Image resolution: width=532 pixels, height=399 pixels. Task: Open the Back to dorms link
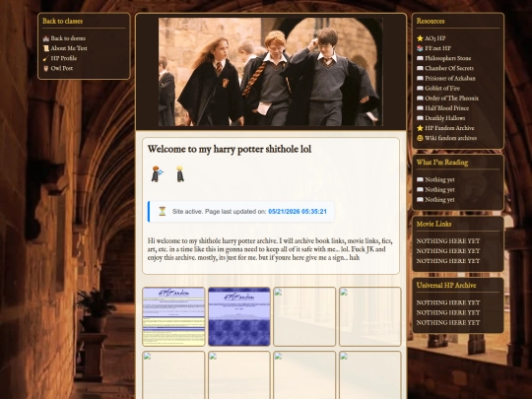pyautogui.click(x=68, y=38)
